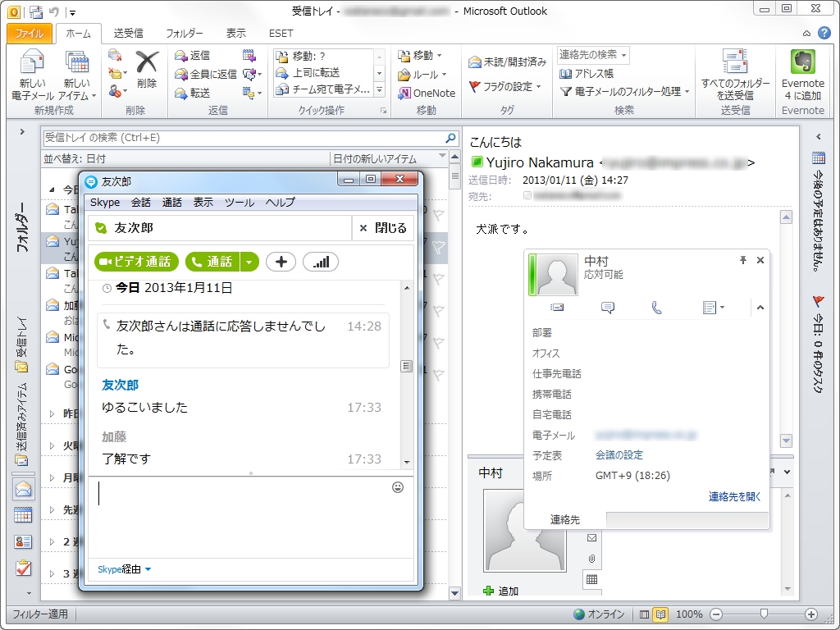
Task: Switch to the 送受信 ribbon tab
Action: coord(128,33)
